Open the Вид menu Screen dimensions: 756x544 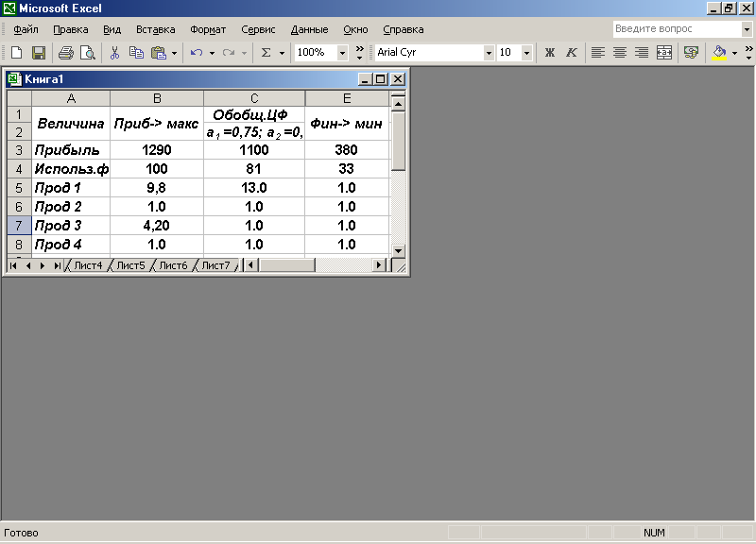(112, 30)
